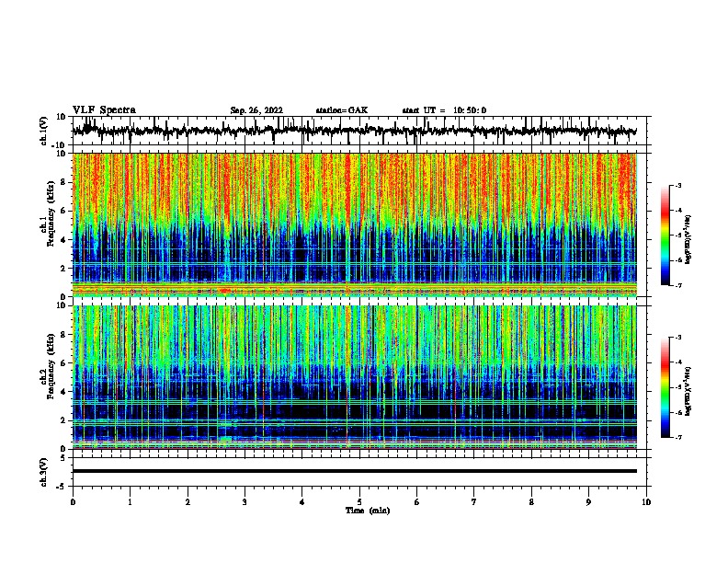Click the "VLF Spectra" plot title
This screenshot has height=563, width=728.
coord(104,109)
